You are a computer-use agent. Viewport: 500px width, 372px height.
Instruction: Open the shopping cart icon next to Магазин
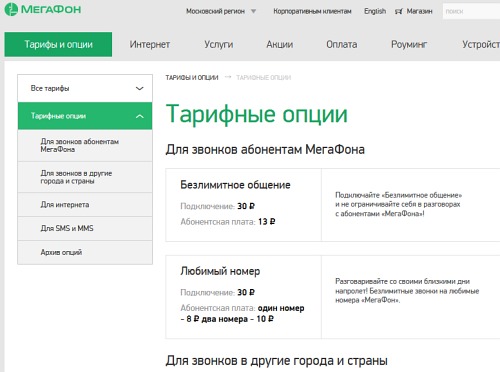(x=399, y=12)
